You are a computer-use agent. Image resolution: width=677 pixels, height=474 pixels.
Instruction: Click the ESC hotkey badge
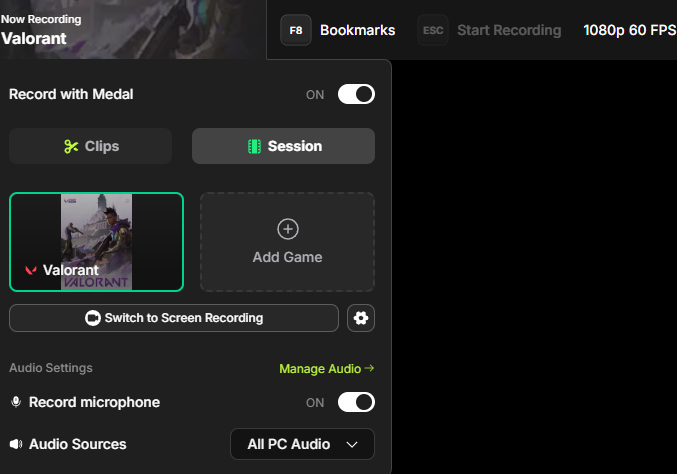point(433,30)
